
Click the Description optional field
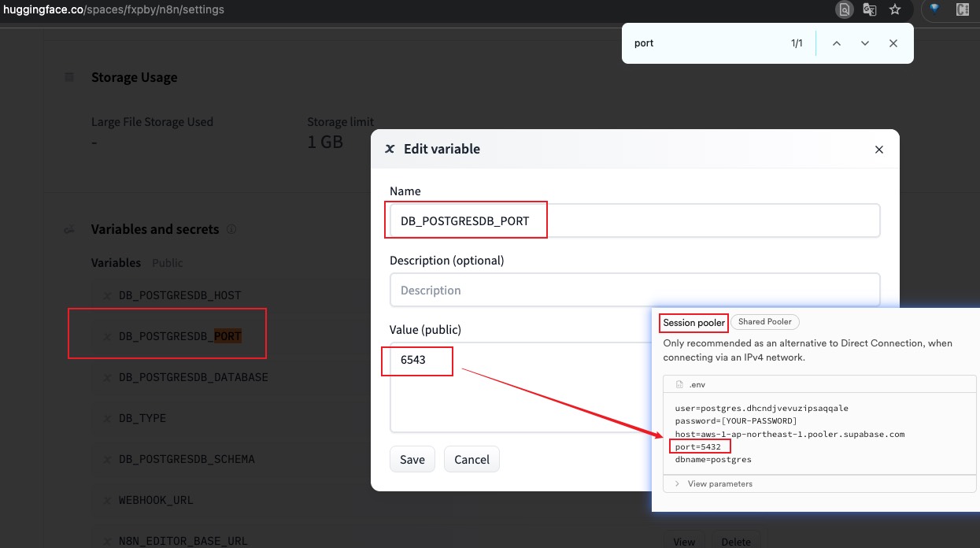pyautogui.click(x=634, y=291)
